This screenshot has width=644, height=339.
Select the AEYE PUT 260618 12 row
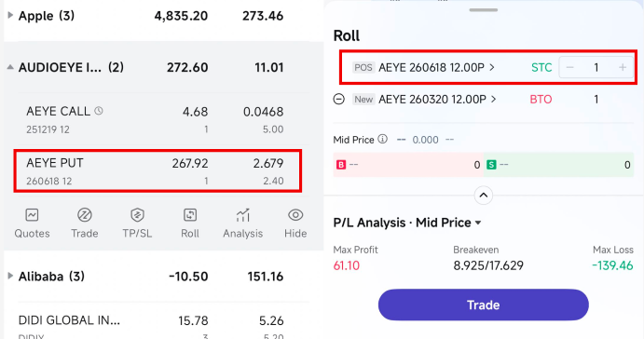(x=158, y=170)
